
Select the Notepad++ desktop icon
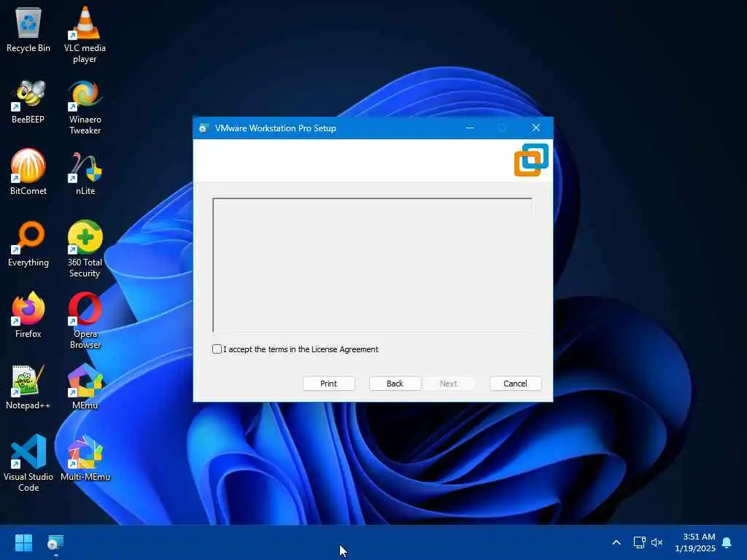(x=28, y=388)
